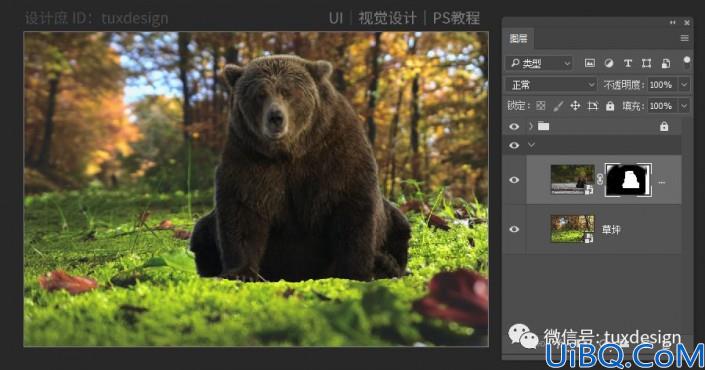
Task: Click the 草坪 layer name
Action: tap(611, 230)
